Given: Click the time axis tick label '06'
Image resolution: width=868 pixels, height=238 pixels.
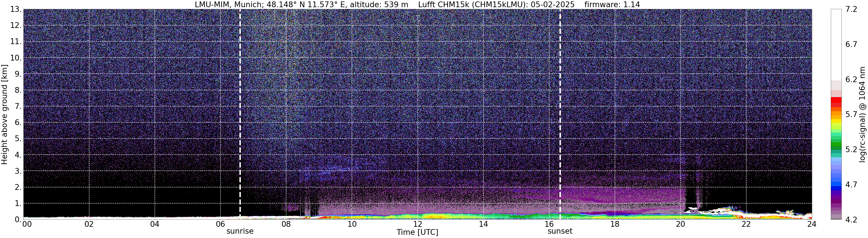Looking at the screenshot, I should point(220,224).
